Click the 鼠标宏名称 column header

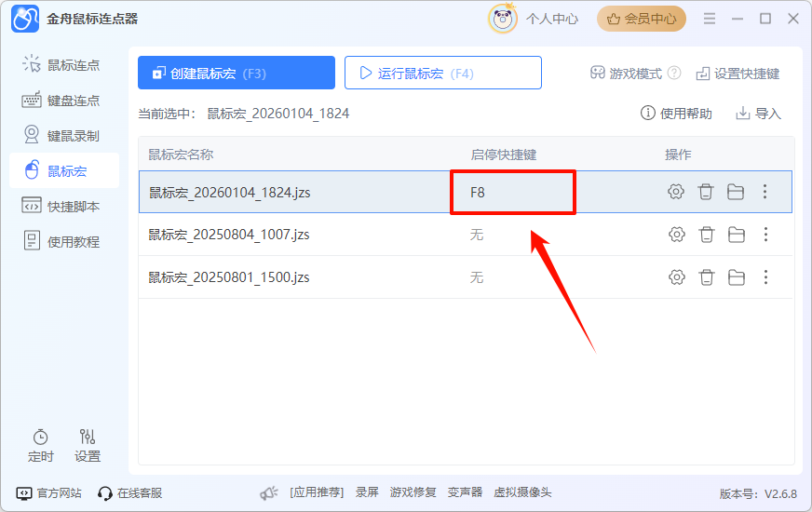coord(181,155)
